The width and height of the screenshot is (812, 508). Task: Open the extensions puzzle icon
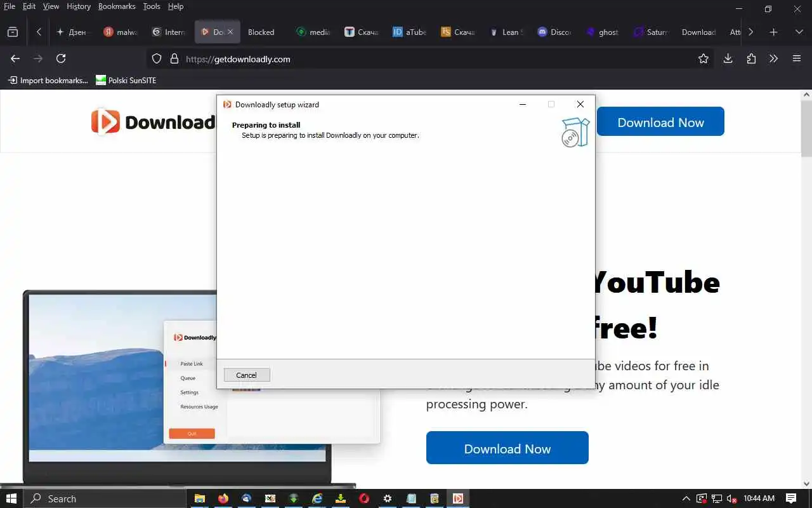pos(751,58)
